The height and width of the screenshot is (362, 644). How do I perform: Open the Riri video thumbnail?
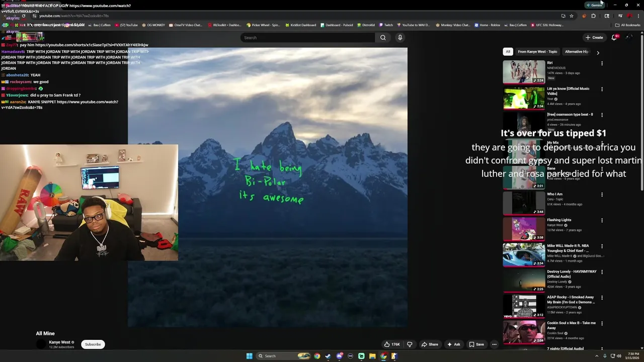click(524, 72)
